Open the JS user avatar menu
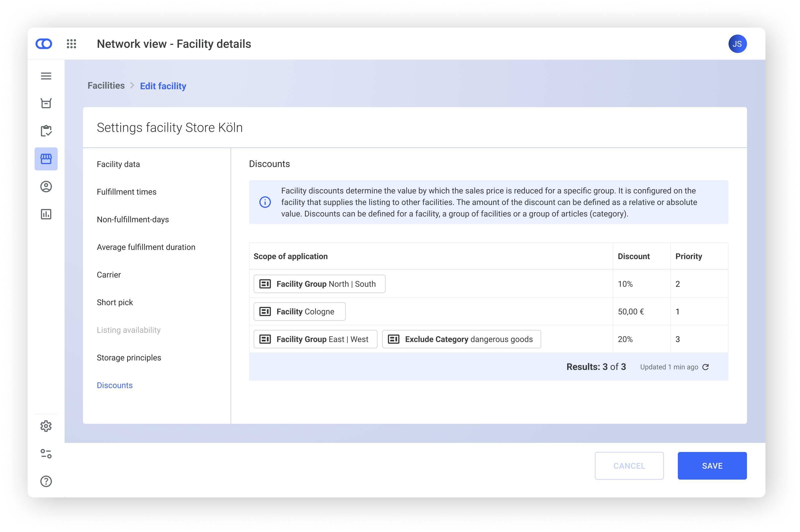 [x=737, y=44]
